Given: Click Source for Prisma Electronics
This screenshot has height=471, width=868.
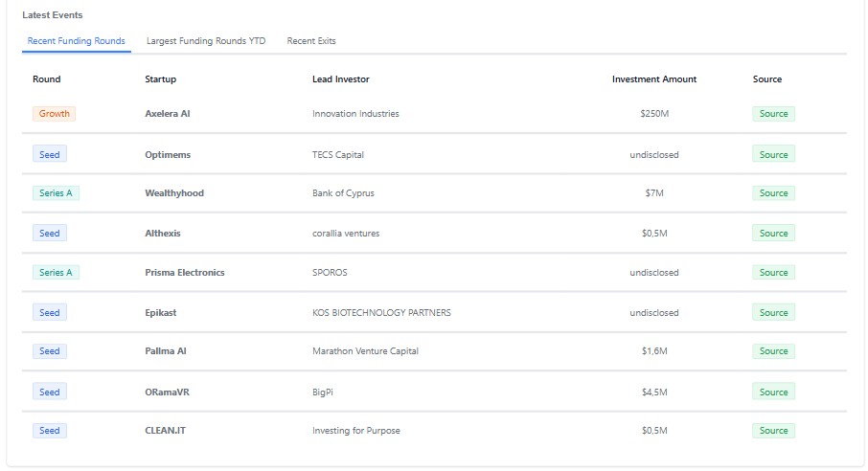Looking at the screenshot, I should (773, 273).
